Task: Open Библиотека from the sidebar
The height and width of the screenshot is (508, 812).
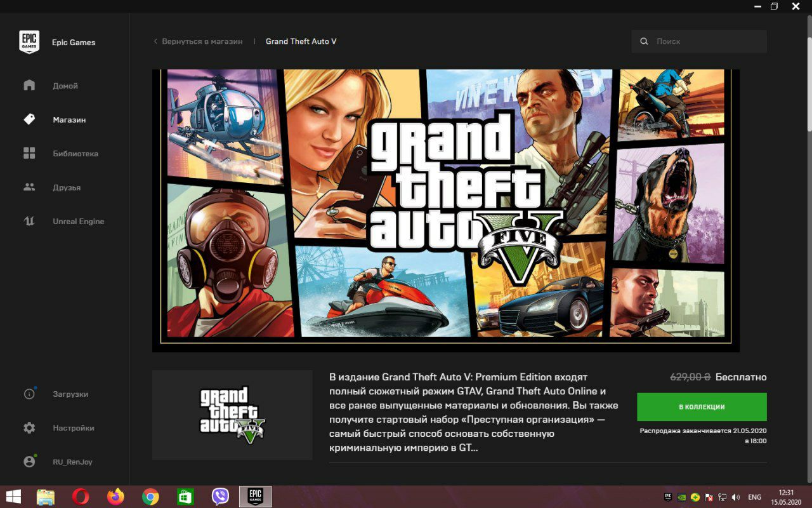Action: [75, 154]
